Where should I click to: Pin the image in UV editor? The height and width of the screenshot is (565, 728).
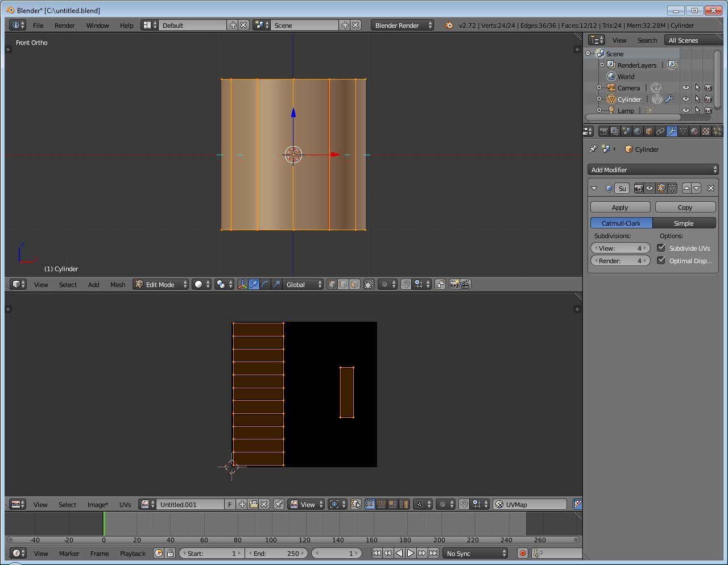[279, 504]
